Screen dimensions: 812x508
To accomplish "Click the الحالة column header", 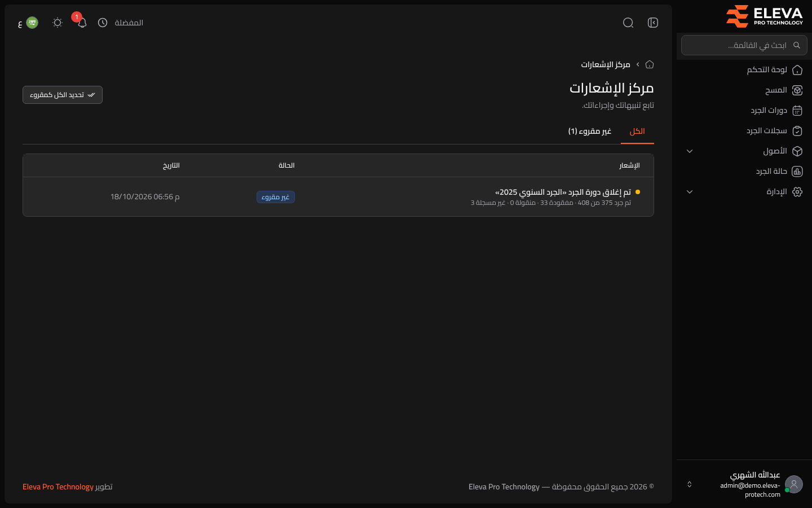I will 286,165.
